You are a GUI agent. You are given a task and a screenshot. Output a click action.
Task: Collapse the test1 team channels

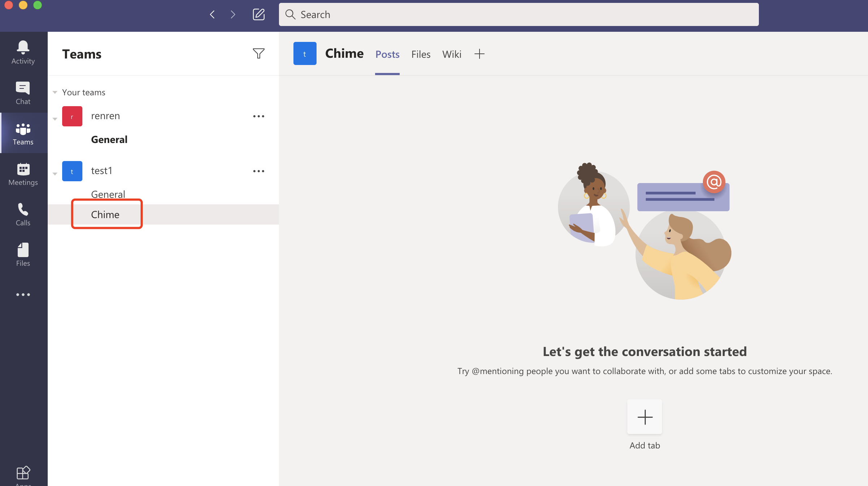(x=55, y=173)
